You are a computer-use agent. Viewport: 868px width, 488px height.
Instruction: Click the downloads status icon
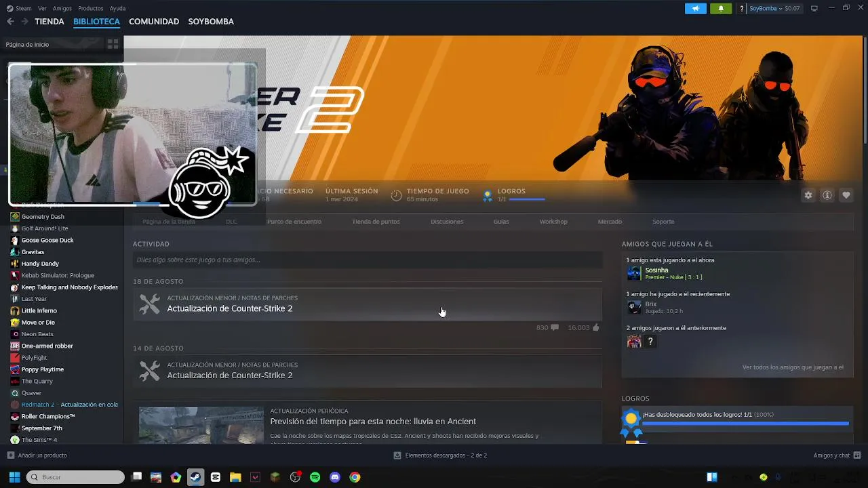click(x=397, y=455)
